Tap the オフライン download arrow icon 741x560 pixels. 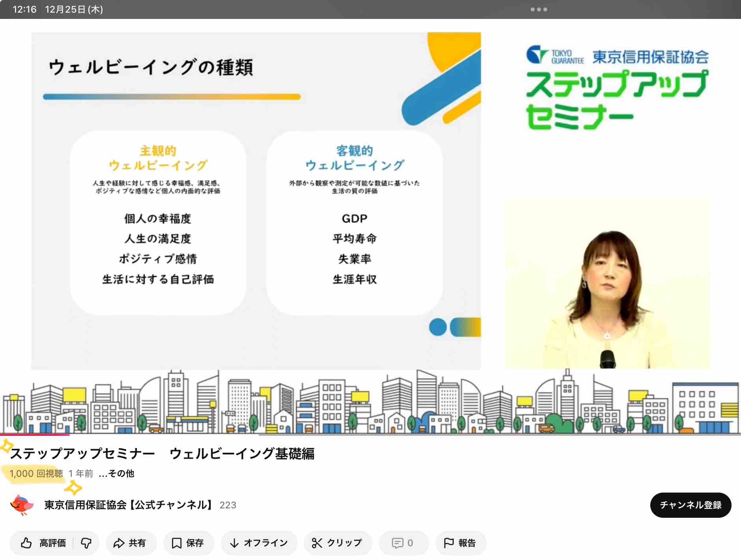click(x=234, y=543)
